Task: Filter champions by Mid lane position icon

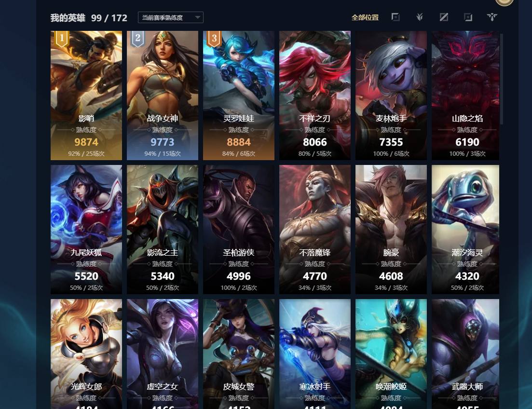Action: click(x=444, y=17)
